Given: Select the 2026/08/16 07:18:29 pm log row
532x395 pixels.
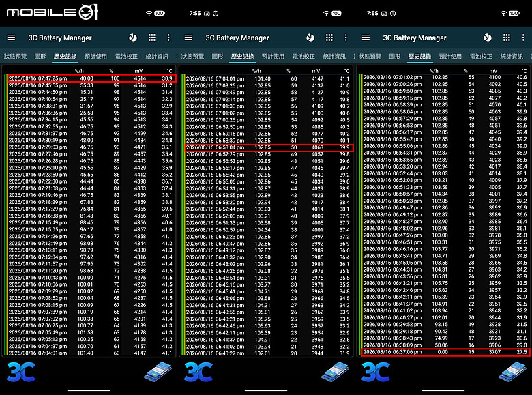Looking at the screenshot, I should pos(91,202).
